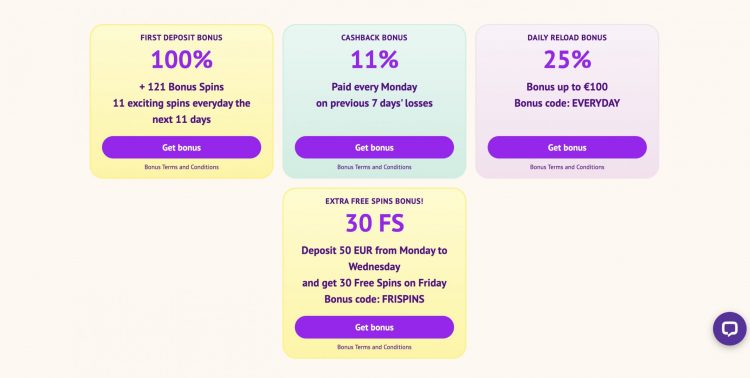Open Cashback Bonus Terms and Conditions link
This screenshot has width=750, height=378.
374,167
